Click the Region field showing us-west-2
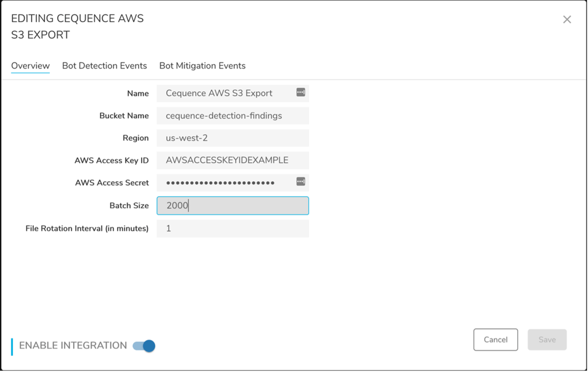The width and height of the screenshot is (588, 372). coord(233,138)
